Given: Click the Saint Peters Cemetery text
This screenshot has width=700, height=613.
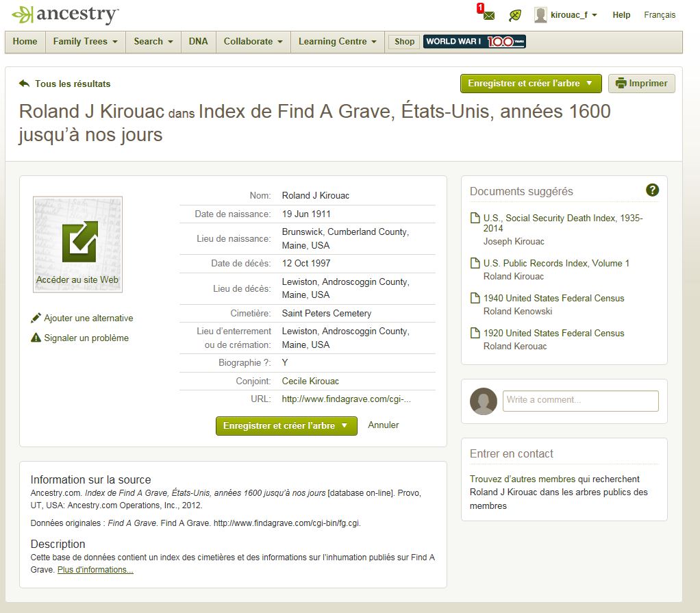Looking at the screenshot, I should click(326, 313).
